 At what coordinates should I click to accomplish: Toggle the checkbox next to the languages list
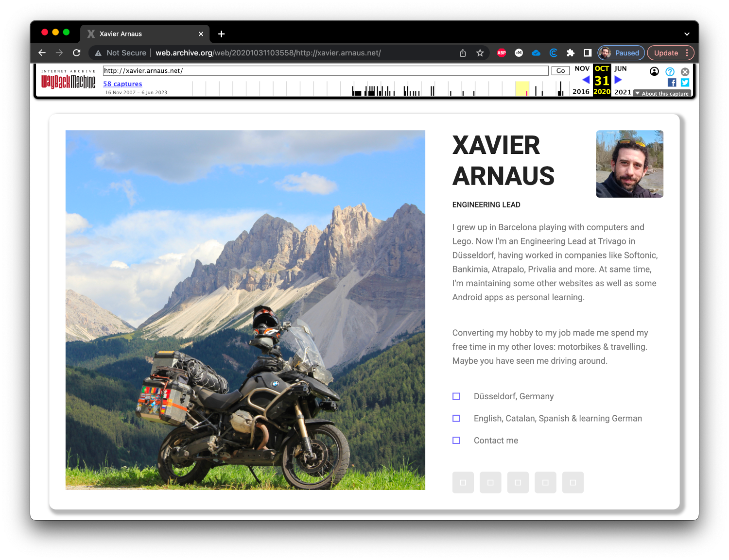point(456,418)
